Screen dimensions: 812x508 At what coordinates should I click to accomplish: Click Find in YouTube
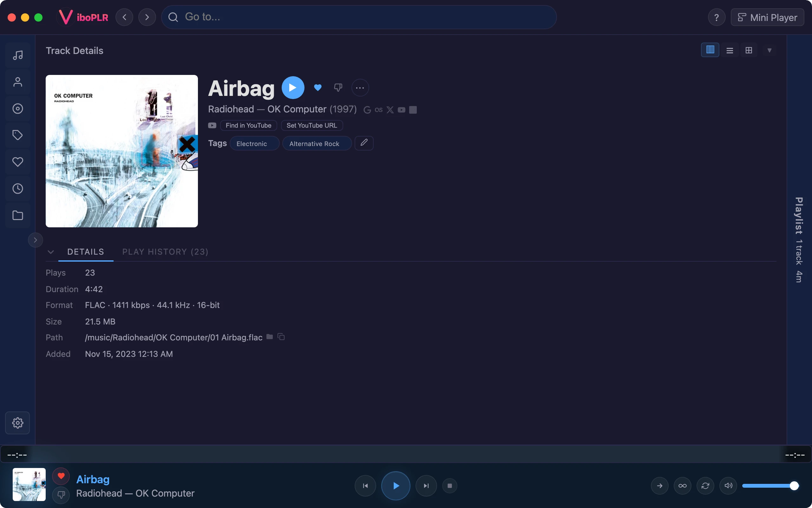tap(249, 125)
